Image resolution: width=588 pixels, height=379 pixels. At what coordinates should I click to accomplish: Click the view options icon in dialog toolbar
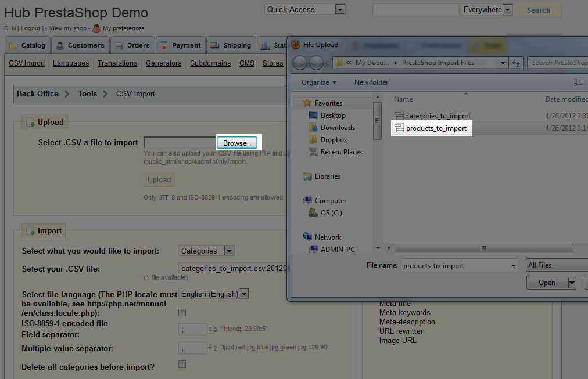tap(578, 82)
